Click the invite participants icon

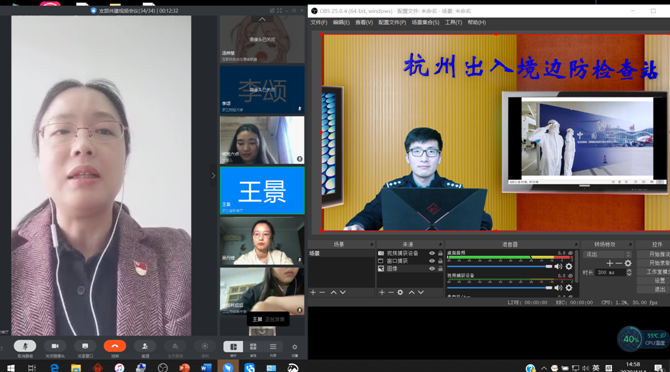(145, 346)
